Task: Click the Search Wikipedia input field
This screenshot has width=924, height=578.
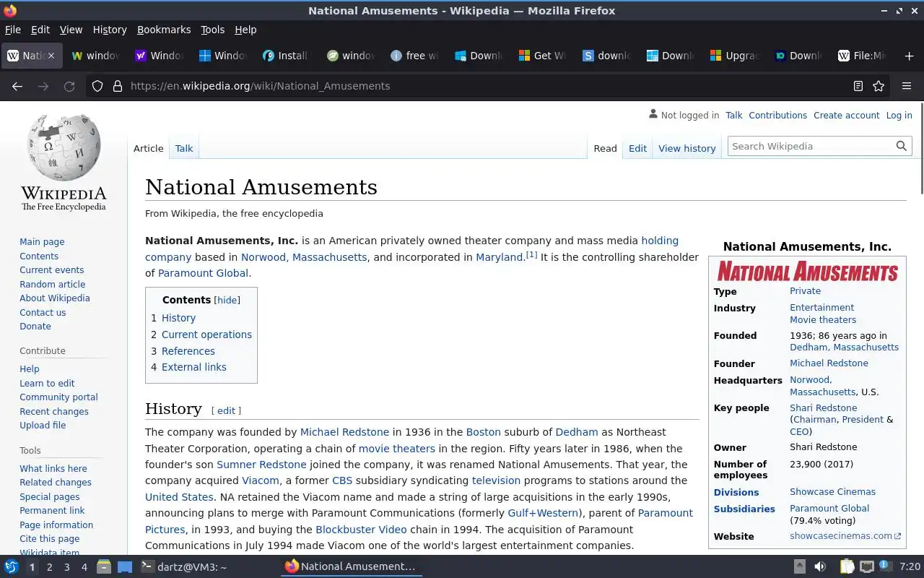Action: point(810,146)
